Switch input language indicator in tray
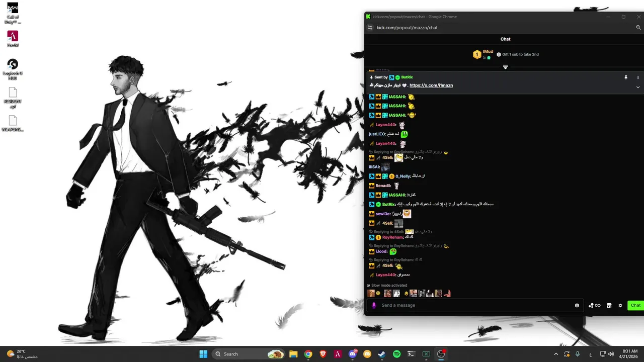Viewport: 644px width, 362px height. click(x=590, y=354)
